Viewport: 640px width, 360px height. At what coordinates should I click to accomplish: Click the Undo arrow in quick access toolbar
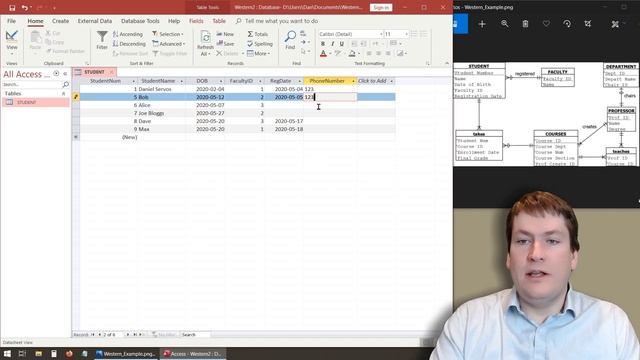(25, 8)
